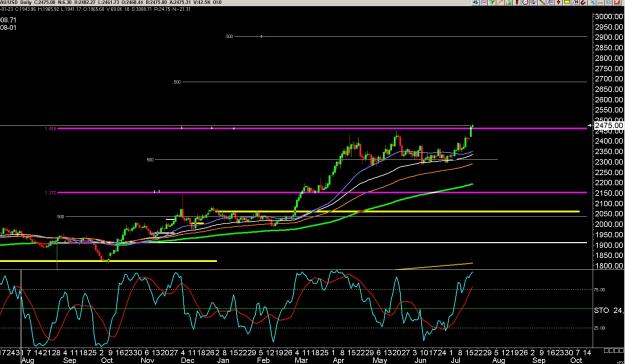Select the long yellow horizontal line near 2060
This screenshot has height=364, width=625.
pyautogui.click(x=399, y=211)
